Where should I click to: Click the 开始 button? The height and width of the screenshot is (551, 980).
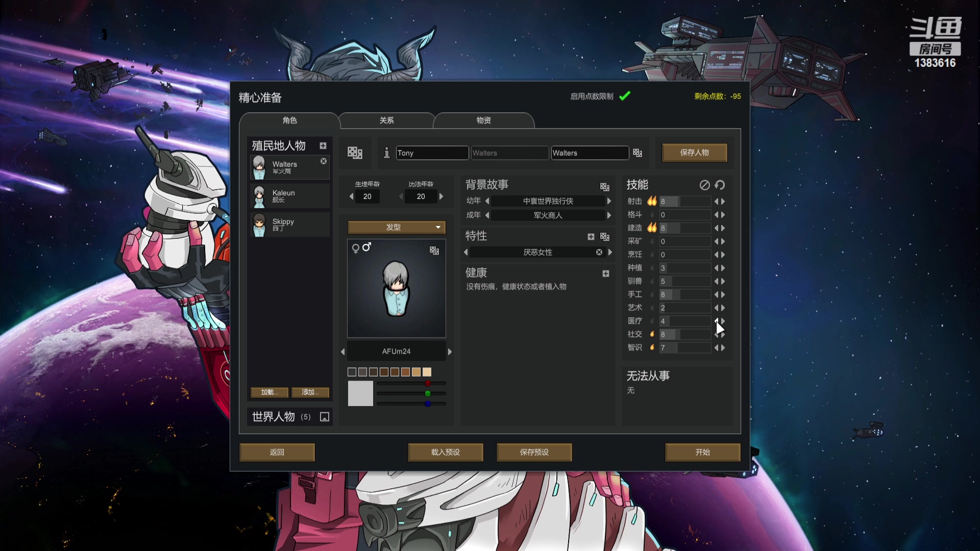pyautogui.click(x=703, y=452)
